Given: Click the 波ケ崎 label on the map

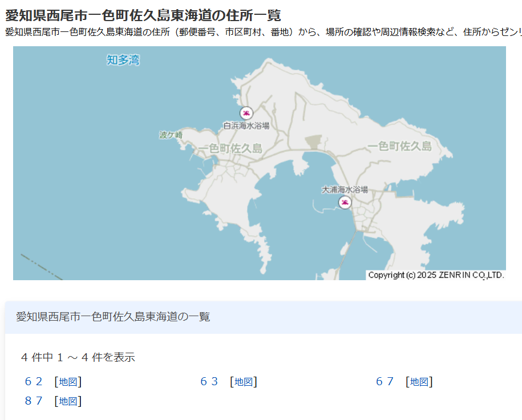Looking at the screenshot, I should 171,135.
